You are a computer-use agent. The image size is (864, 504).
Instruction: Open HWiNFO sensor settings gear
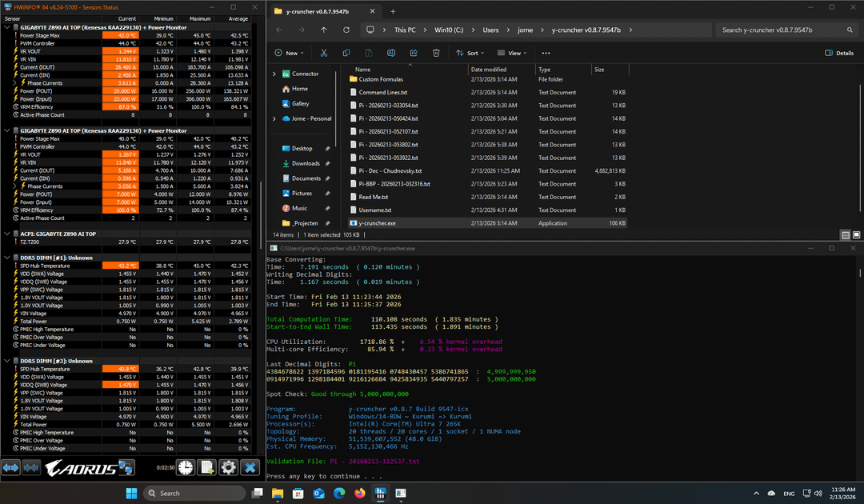click(229, 467)
